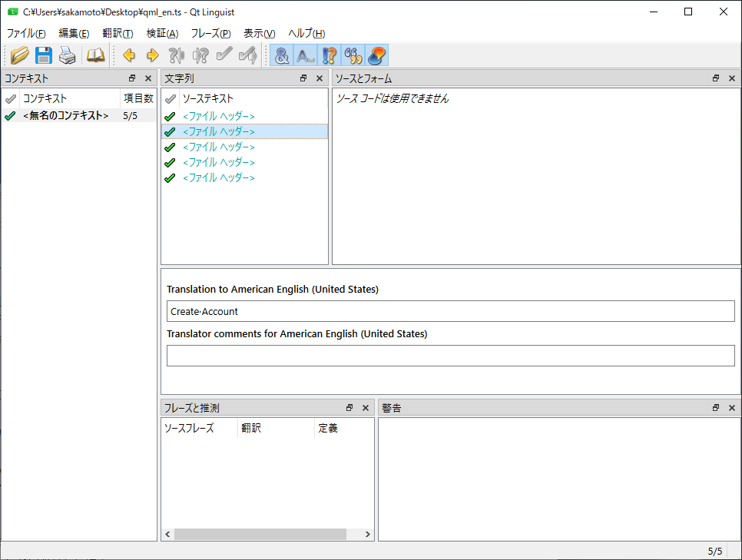Toggle the place marker validation check
This screenshot has width=742, height=560.
pyautogui.click(x=376, y=55)
